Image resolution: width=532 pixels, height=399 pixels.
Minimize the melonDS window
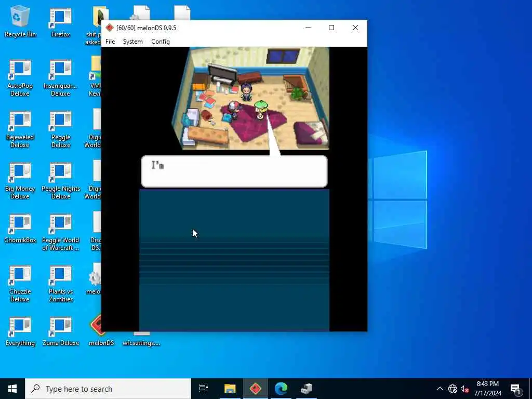point(308,28)
